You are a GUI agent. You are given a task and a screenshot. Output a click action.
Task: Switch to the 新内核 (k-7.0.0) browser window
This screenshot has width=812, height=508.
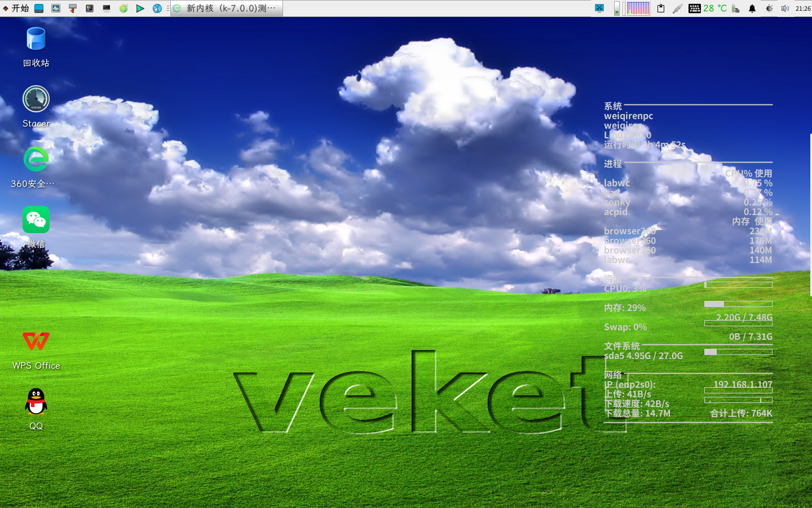tap(226, 8)
